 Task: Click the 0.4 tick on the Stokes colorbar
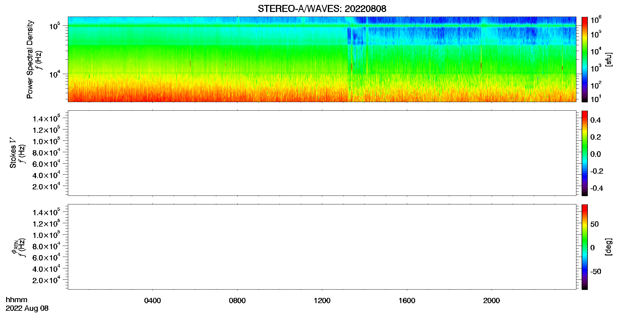[x=595, y=120]
